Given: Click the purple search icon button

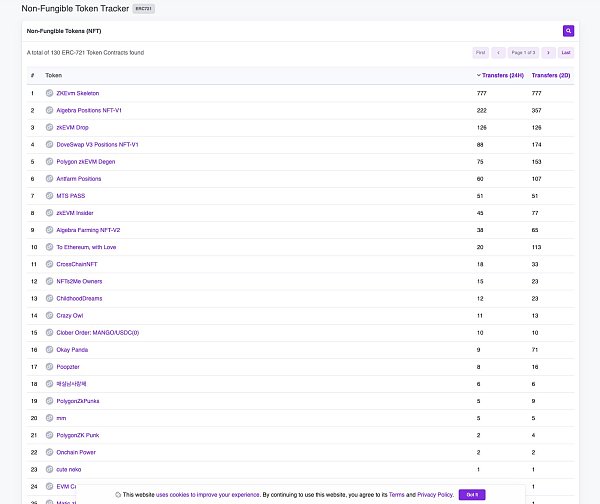Looking at the screenshot, I should click(x=568, y=31).
